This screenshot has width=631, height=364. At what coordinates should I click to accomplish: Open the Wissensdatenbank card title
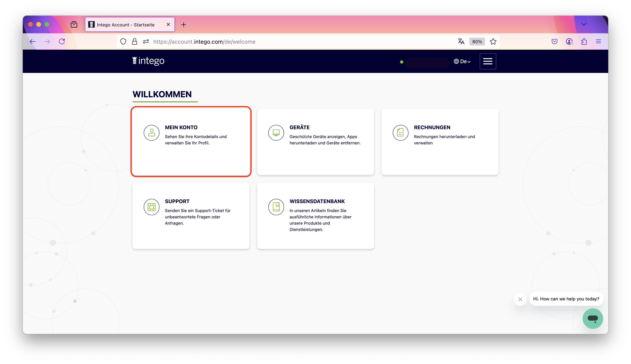[x=317, y=201]
